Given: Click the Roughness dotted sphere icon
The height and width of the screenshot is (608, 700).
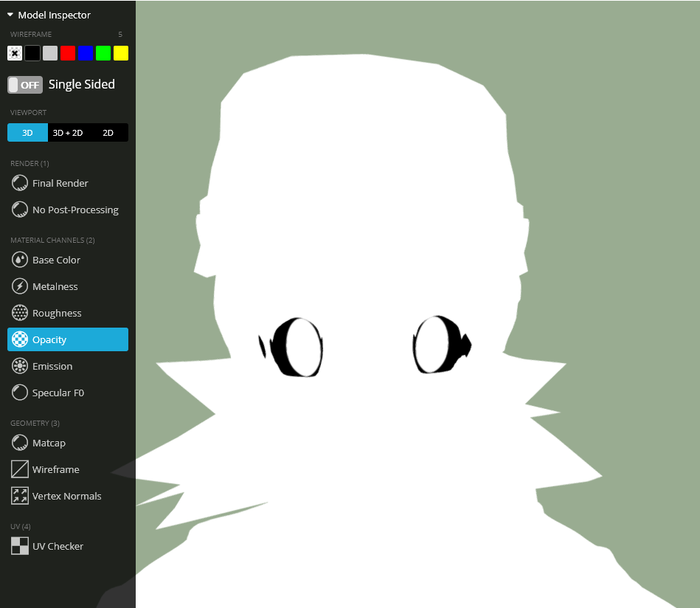Looking at the screenshot, I should point(20,313).
